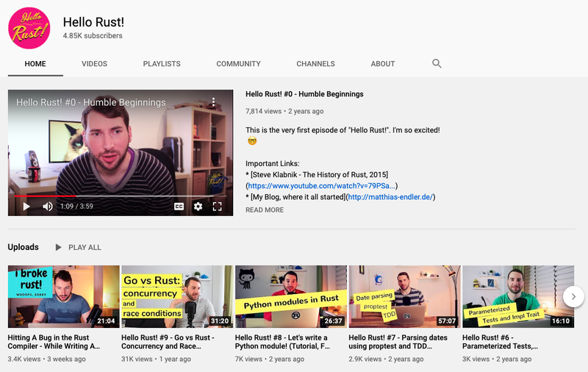The width and height of the screenshot is (588, 372).
Task: Open the 'i broke rust!' video thumbnail
Action: tap(63, 296)
